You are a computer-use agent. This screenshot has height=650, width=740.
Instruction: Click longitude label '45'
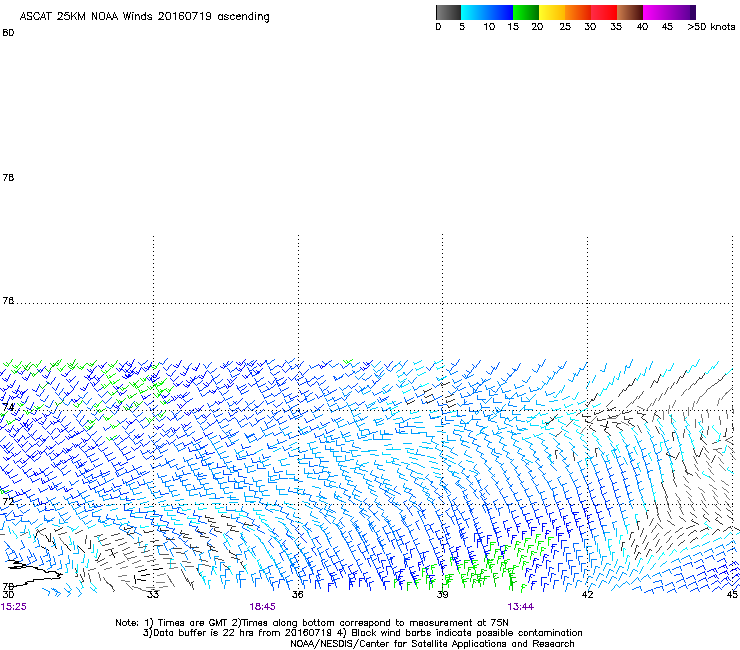pos(732,595)
